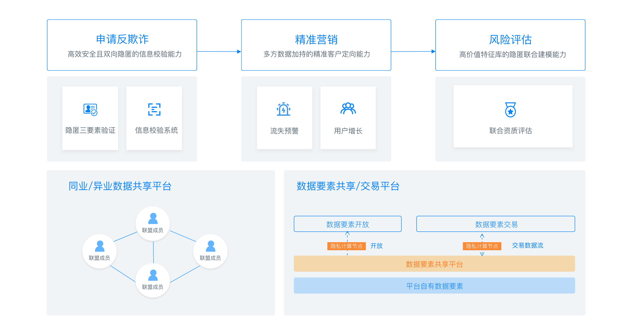Screen dimensions: 644x332
Task: Click the 数据要素共享/交易平台 title
Action: tap(348, 186)
